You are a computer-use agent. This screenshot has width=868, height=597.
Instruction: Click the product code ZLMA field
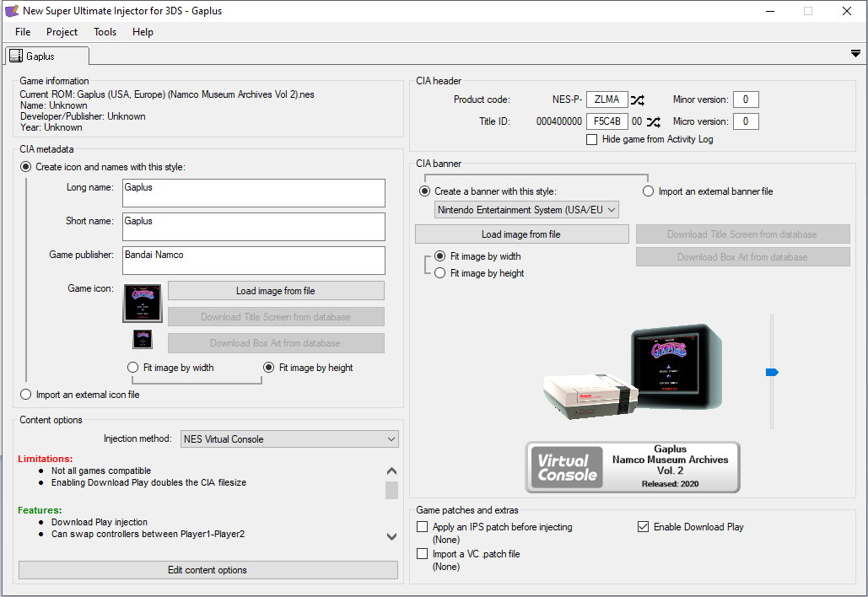[x=607, y=99]
